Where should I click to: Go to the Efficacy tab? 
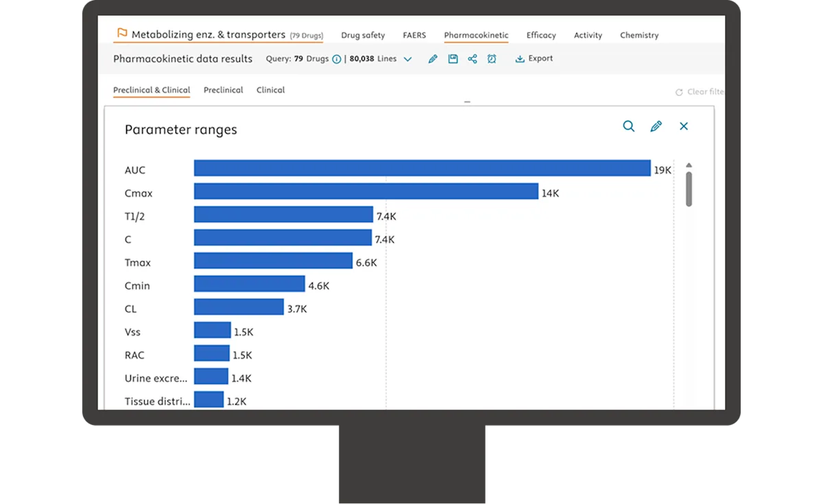(x=541, y=36)
